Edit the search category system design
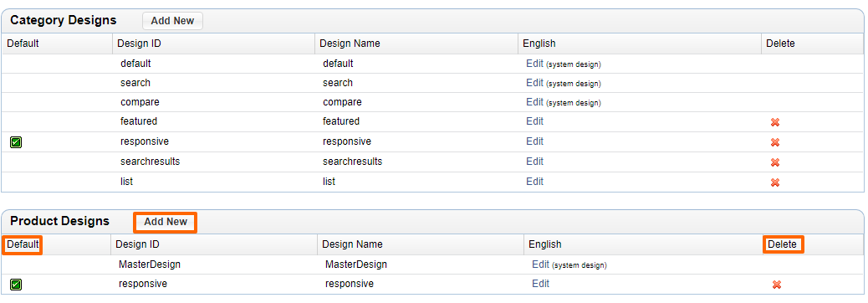Viewport: 868px width, 303px height. click(534, 83)
